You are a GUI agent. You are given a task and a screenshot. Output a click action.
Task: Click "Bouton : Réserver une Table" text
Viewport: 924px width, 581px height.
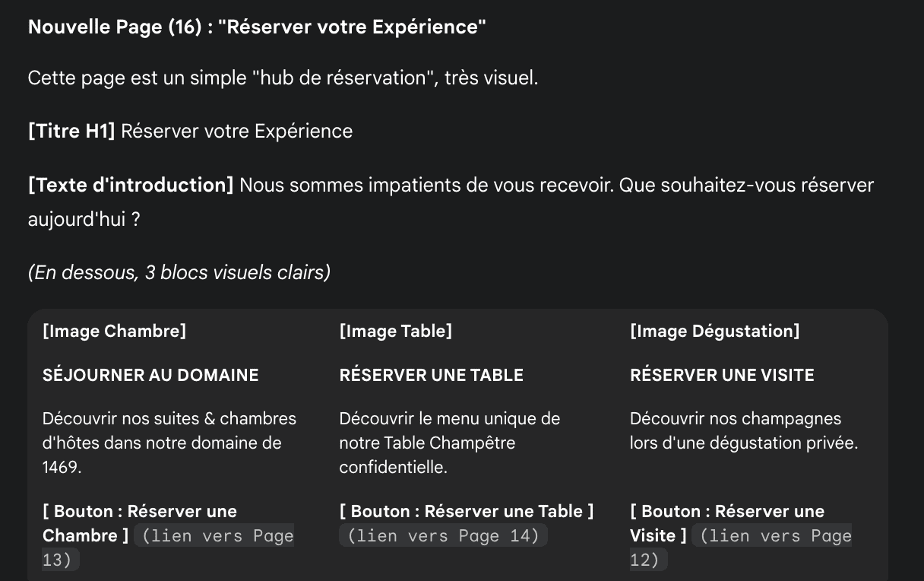(x=467, y=512)
